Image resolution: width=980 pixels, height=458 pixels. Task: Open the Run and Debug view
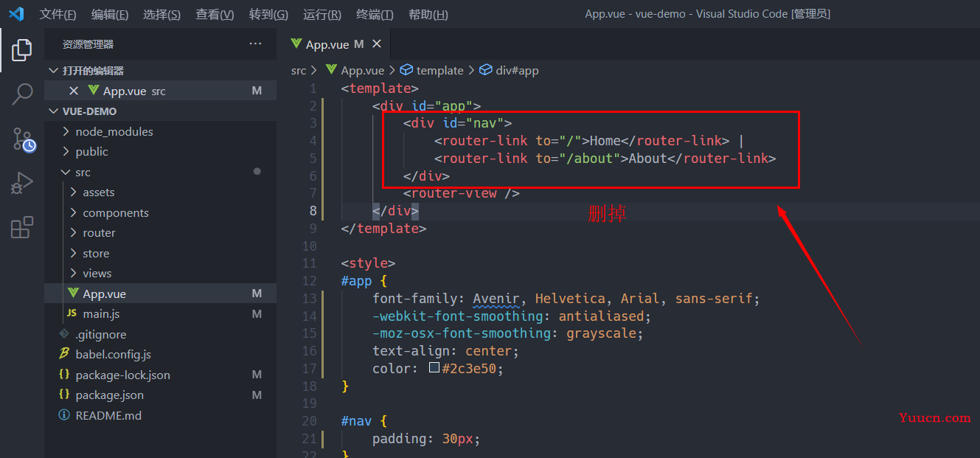tap(22, 183)
